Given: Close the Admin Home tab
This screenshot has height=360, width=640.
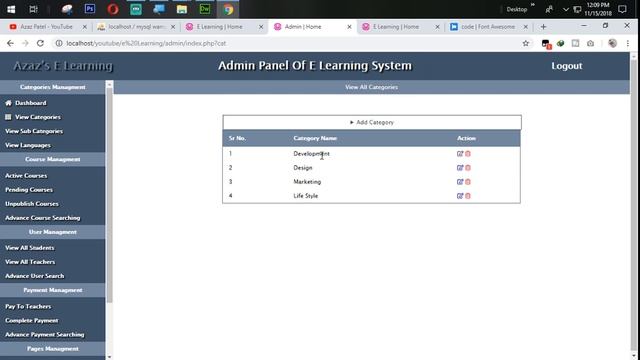Looking at the screenshot, I should (349, 27).
